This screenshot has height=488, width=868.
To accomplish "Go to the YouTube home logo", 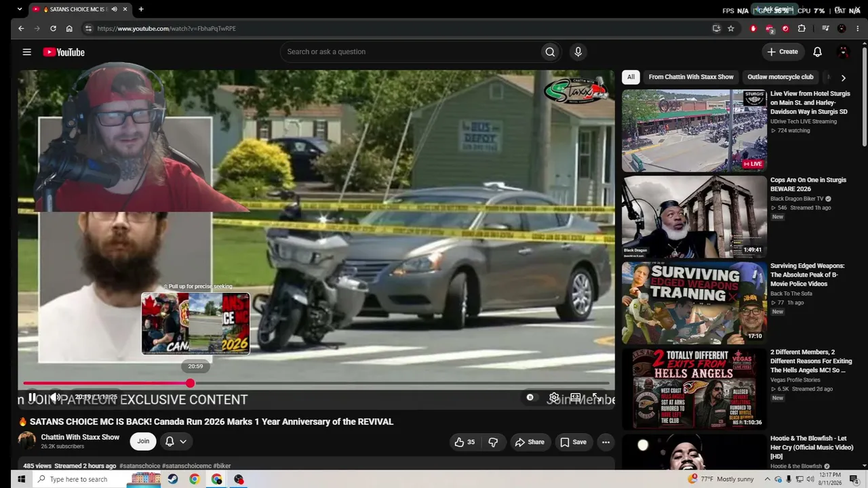I will click(64, 52).
